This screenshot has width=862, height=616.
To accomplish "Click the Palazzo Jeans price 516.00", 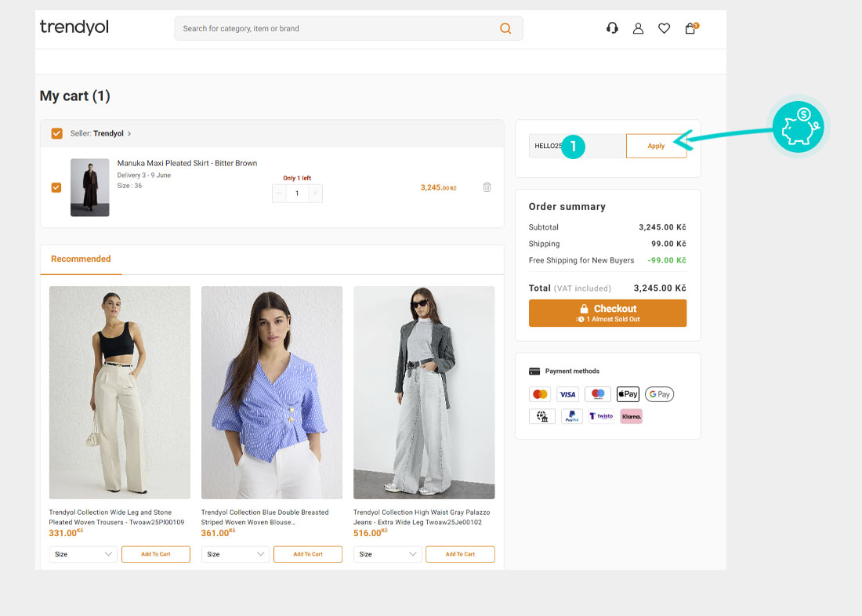I will pos(371,533).
